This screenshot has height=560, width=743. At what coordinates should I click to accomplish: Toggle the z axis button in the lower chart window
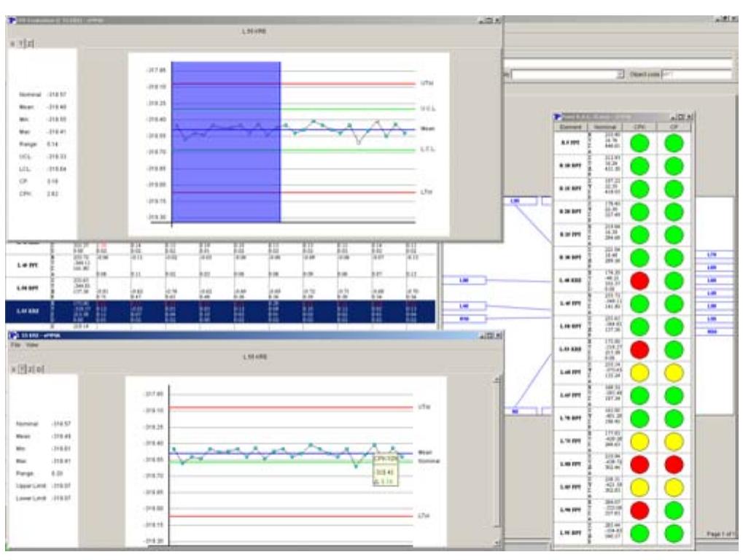(x=31, y=369)
